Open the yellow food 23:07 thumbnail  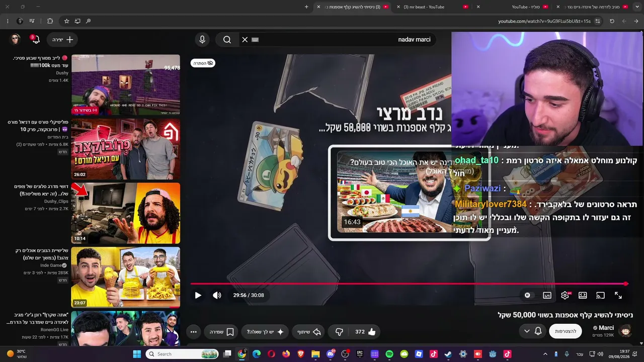coord(126,277)
